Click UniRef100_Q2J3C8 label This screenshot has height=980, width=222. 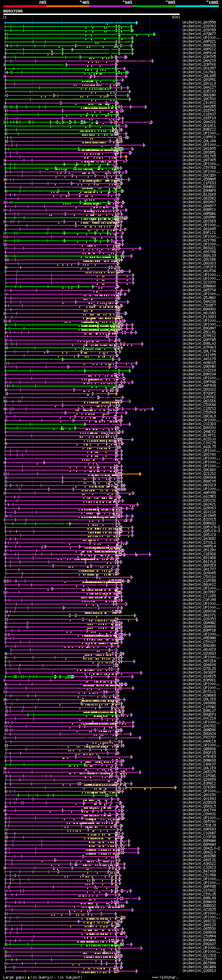pos(199,955)
